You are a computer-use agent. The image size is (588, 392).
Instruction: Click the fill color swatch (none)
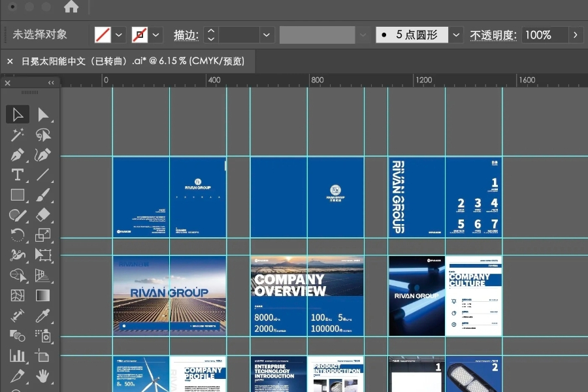[x=103, y=35]
